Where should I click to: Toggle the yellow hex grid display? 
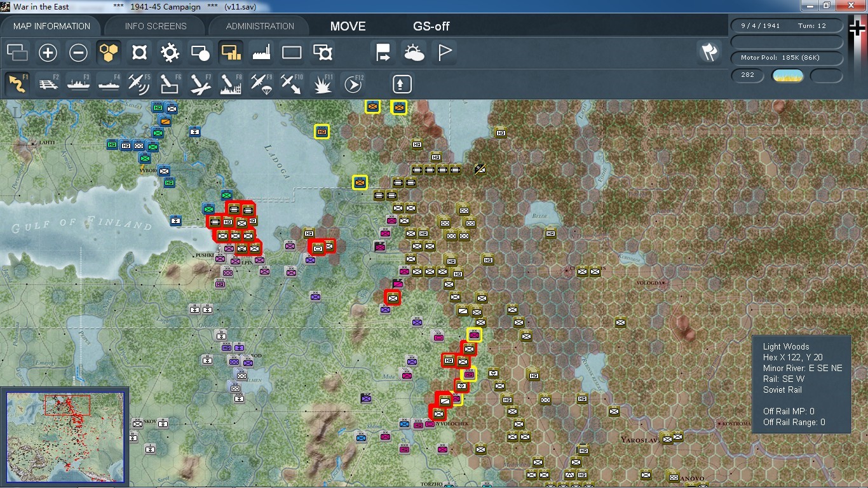109,53
